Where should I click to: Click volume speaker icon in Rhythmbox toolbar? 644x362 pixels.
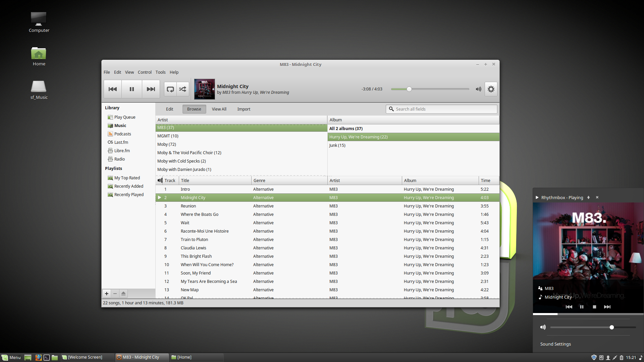click(x=478, y=89)
